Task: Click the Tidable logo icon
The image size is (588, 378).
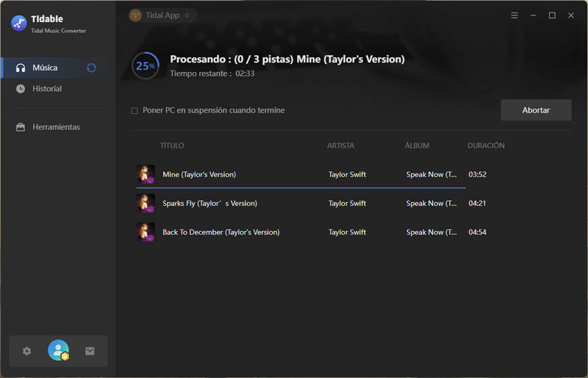Action: (x=19, y=24)
